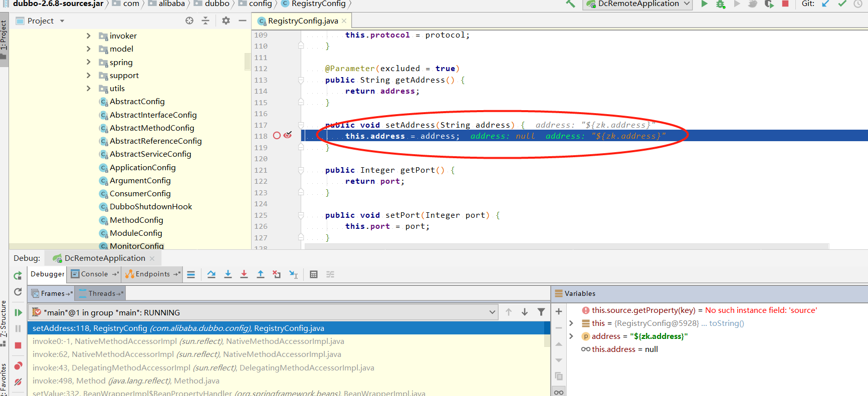The height and width of the screenshot is (396, 868).
Task: Toggle the frames filter funnel
Action: pos(541,312)
